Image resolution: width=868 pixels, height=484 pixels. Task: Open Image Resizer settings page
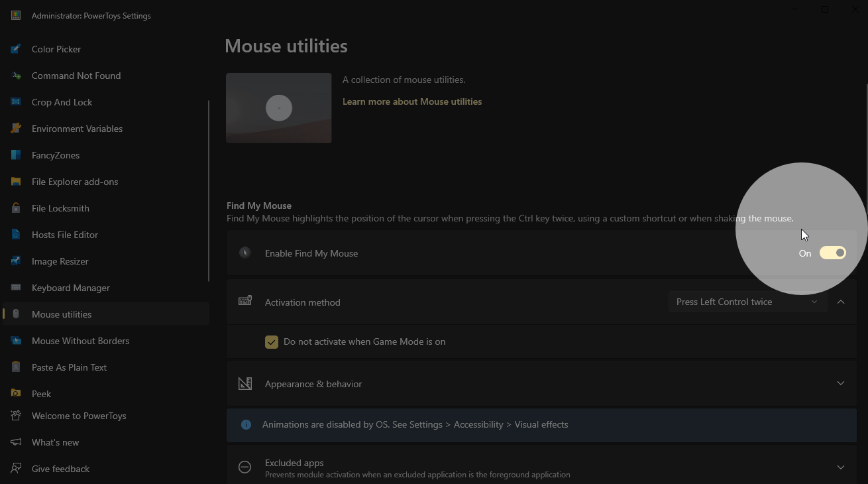click(106, 261)
